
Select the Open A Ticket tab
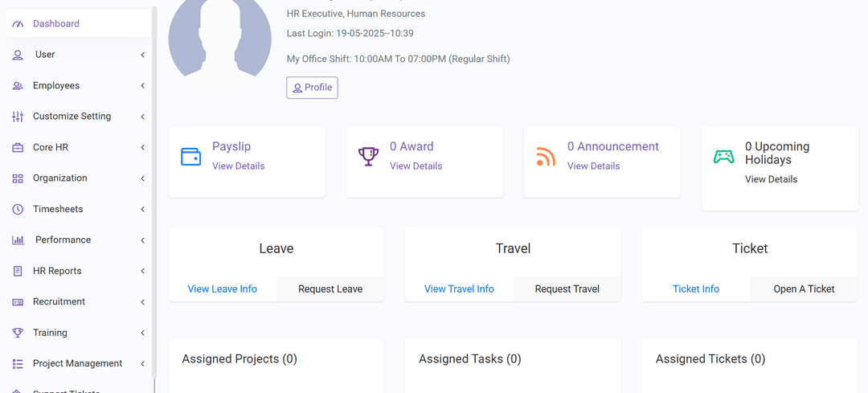(804, 289)
